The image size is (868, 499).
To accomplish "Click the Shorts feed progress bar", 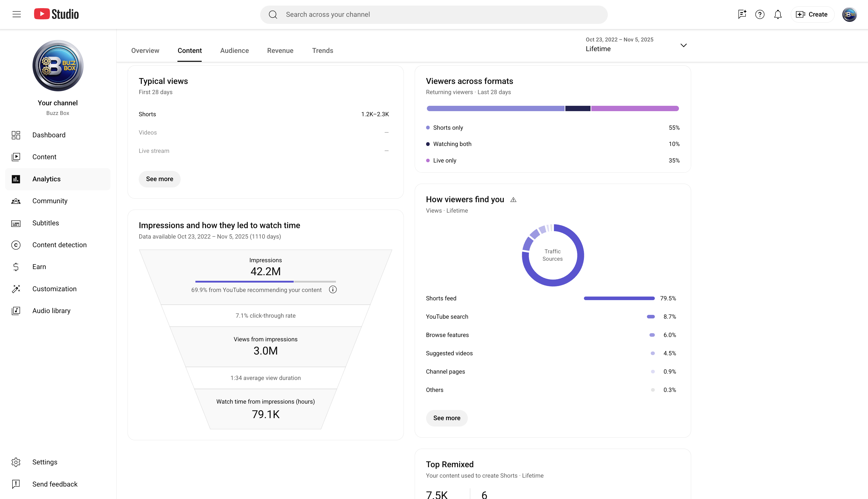I will (x=619, y=299).
